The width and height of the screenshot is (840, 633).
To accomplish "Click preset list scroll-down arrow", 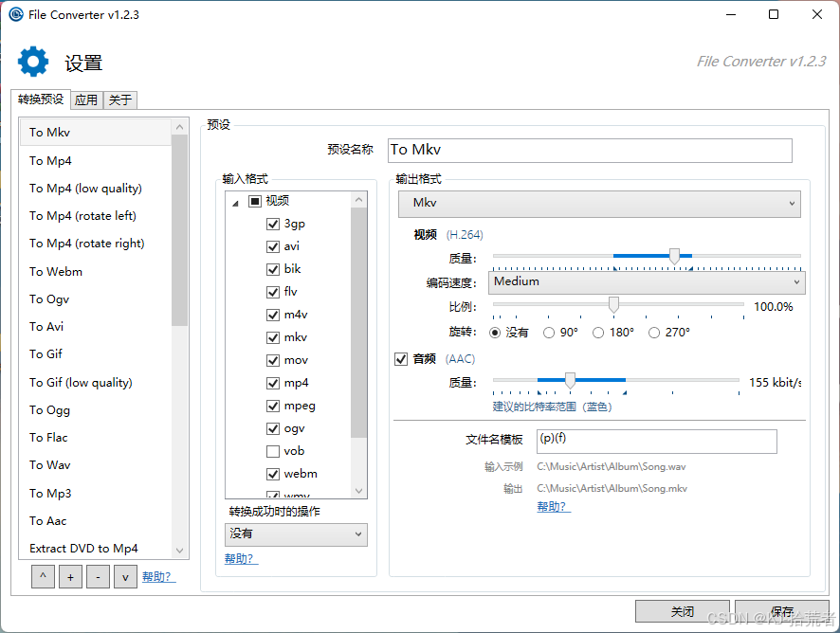I will point(179,551).
